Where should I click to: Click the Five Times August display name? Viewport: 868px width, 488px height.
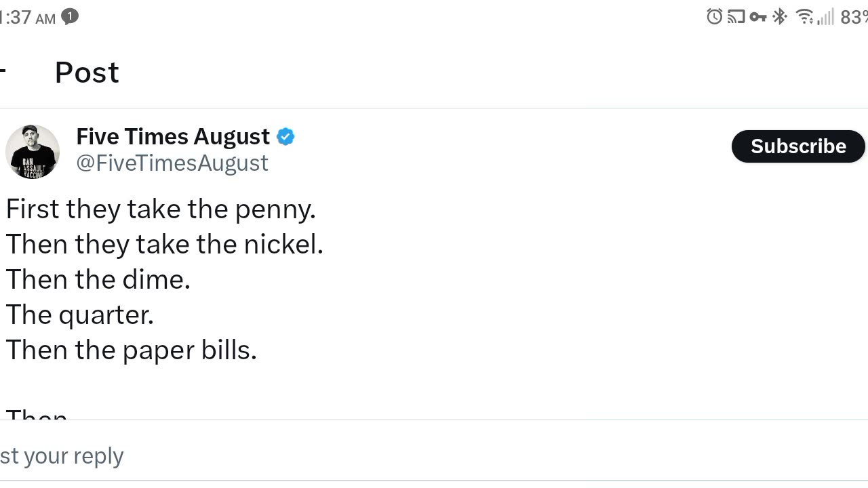173,136
